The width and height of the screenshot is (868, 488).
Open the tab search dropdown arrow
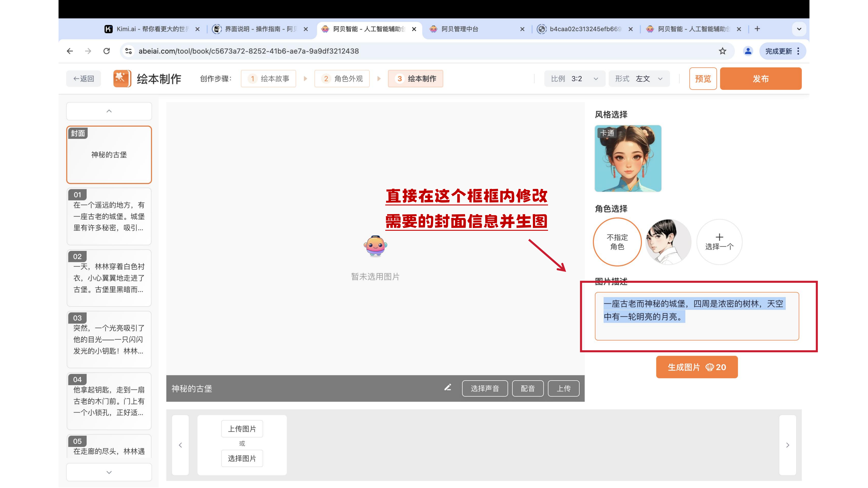pyautogui.click(x=799, y=29)
